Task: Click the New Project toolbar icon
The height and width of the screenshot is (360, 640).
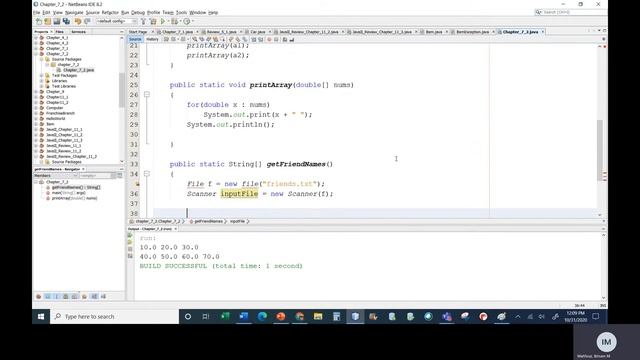Action: tap(47, 21)
